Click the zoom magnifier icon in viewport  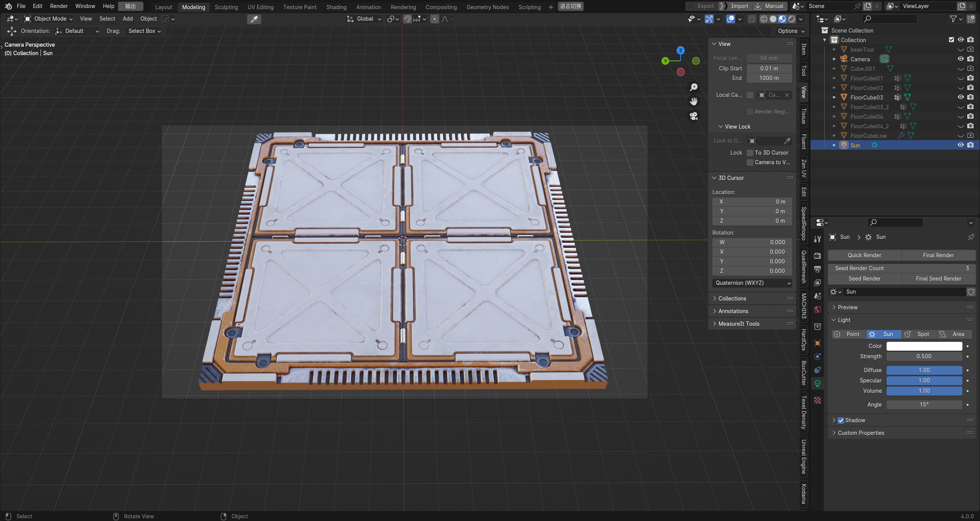tap(694, 87)
